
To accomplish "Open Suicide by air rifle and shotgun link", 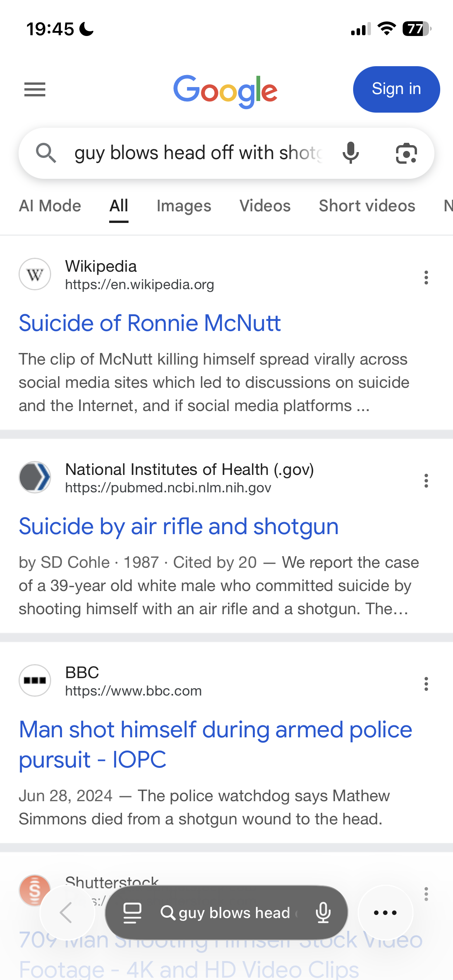I will pyautogui.click(x=178, y=526).
